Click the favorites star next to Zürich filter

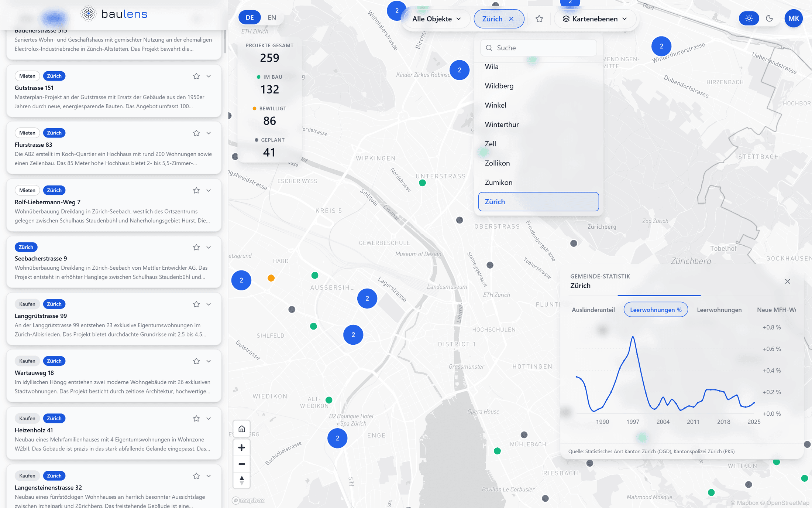(539, 19)
